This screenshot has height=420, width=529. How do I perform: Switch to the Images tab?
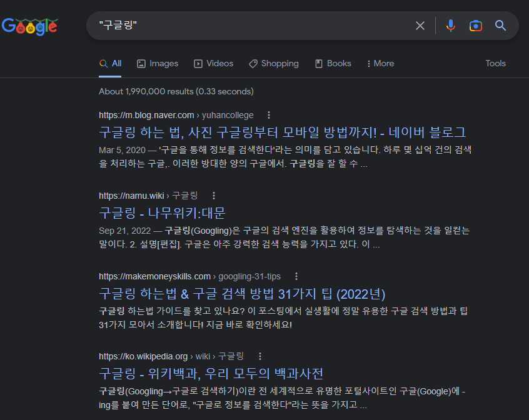tap(158, 64)
